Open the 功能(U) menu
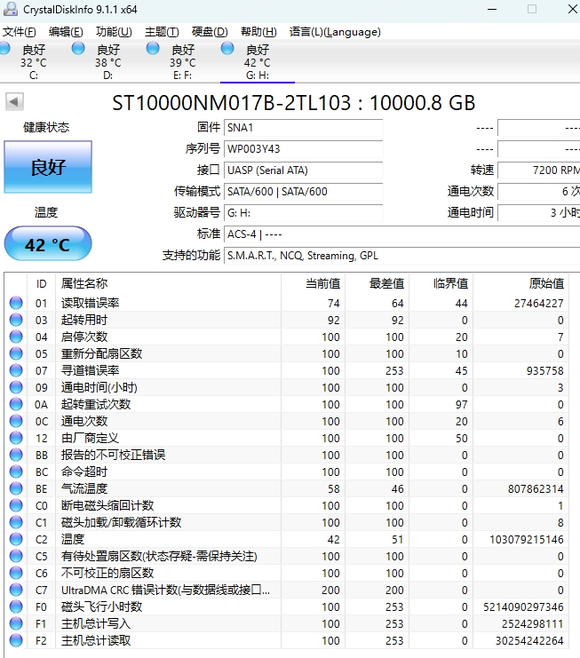 (x=114, y=32)
